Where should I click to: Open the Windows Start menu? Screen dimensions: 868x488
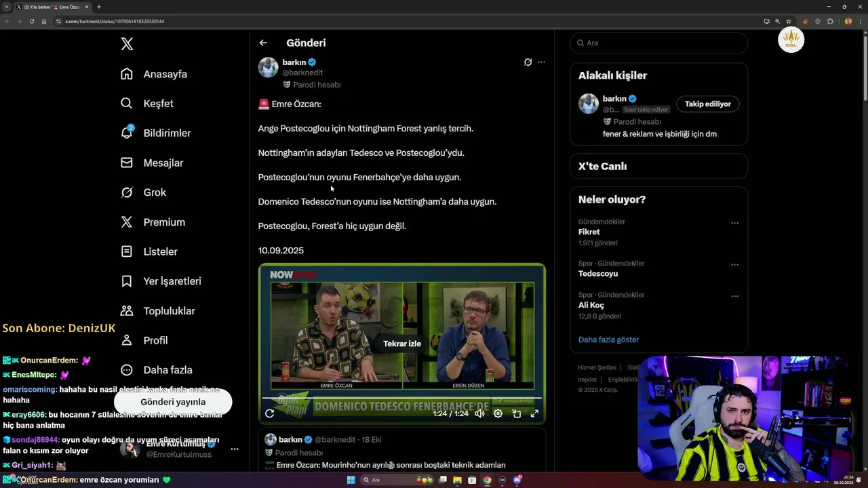click(x=351, y=480)
